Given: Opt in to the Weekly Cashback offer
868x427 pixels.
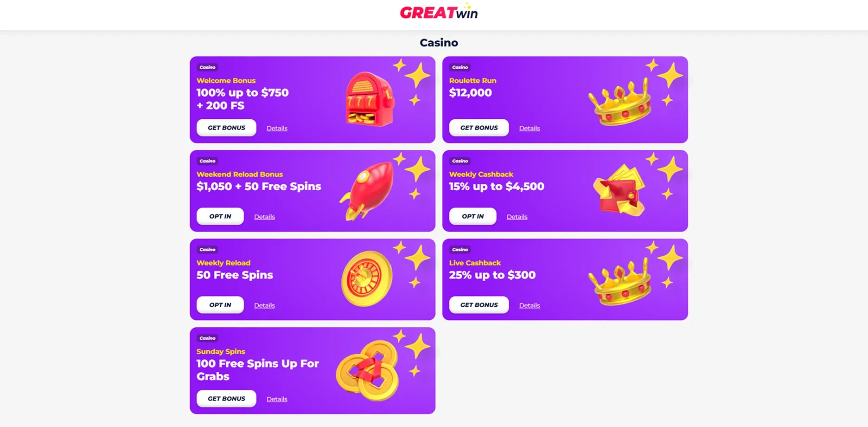Looking at the screenshot, I should (472, 216).
